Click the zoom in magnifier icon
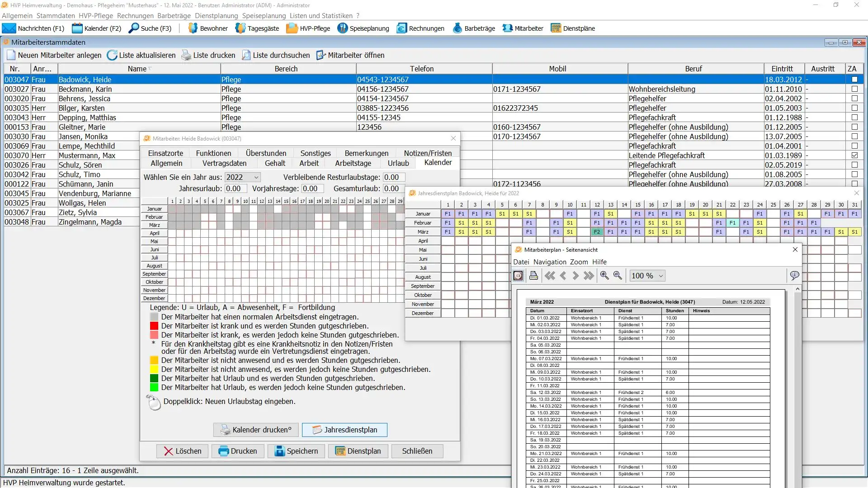The height and width of the screenshot is (488, 868). pyautogui.click(x=604, y=276)
